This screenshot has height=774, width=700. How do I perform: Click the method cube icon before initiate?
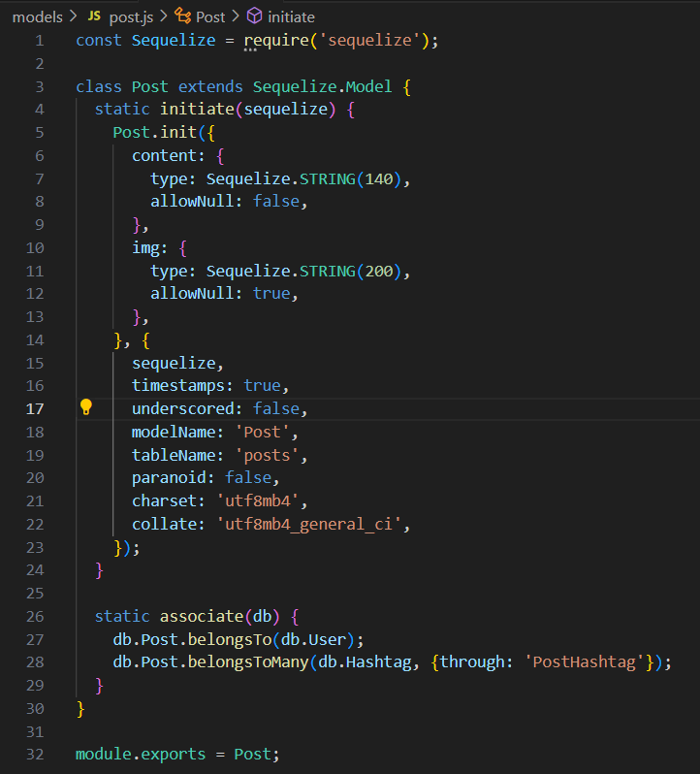(255, 16)
